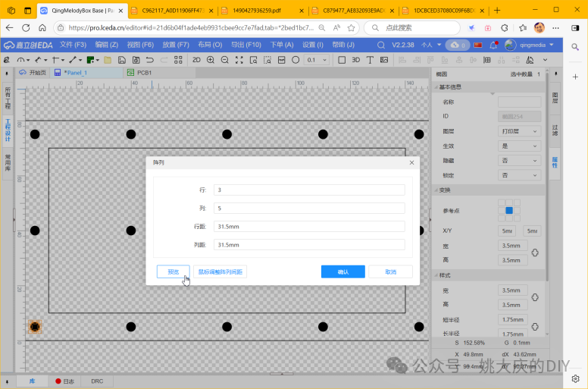Open the 放置 (F7) menu

tap(175, 45)
